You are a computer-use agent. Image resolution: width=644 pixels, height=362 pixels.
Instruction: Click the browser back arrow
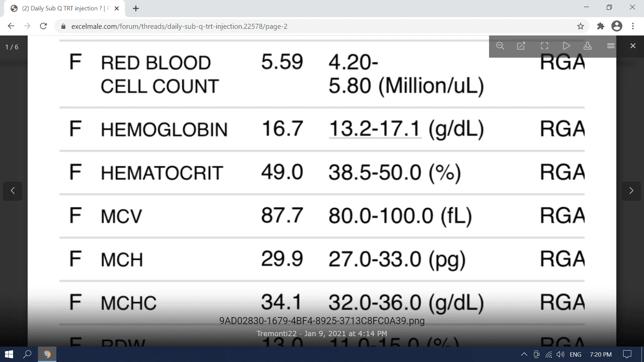[x=11, y=26]
